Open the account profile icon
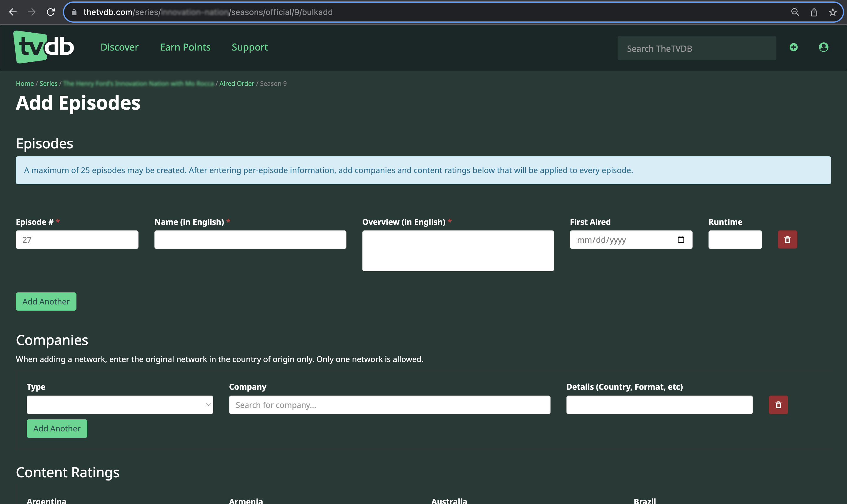The width and height of the screenshot is (847, 504). [824, 47]
